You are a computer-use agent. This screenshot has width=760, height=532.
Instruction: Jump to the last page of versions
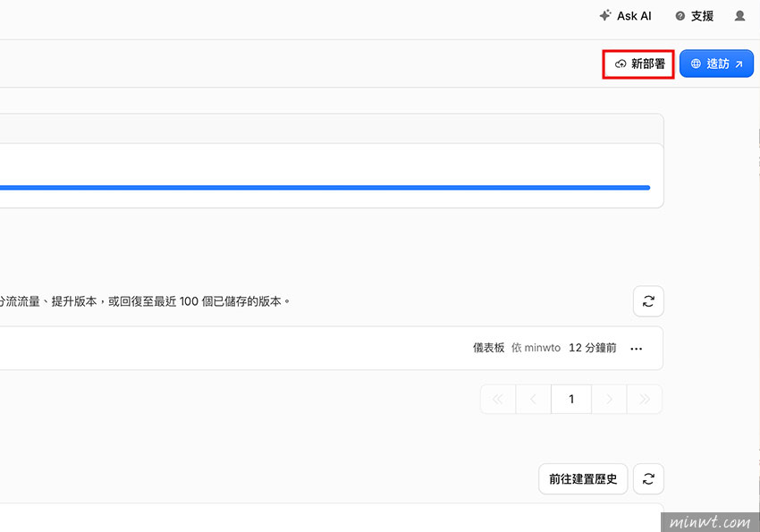[x=645, y=400]
